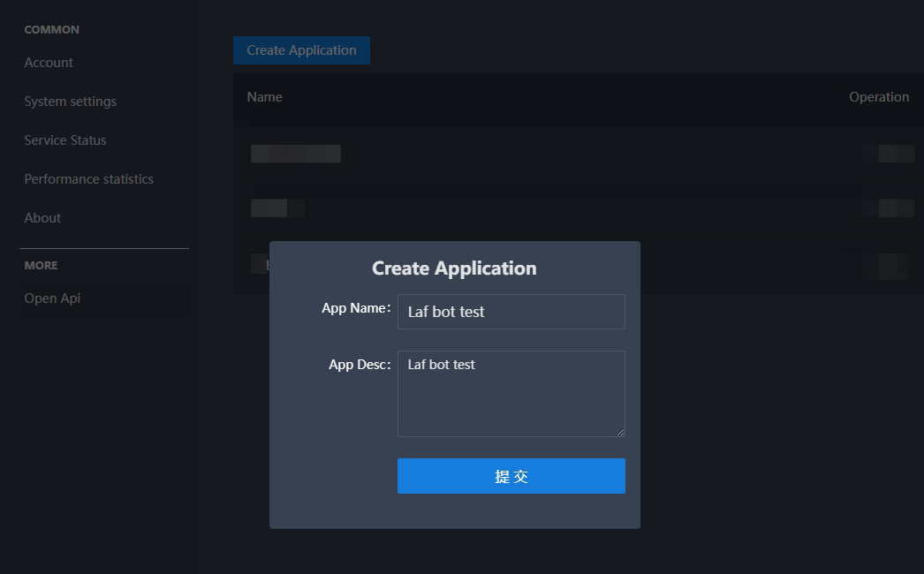Image resolution: width=924 pixels, height=574 pixels.
Task: Click the MORE section heading
Action: point(42,265)
